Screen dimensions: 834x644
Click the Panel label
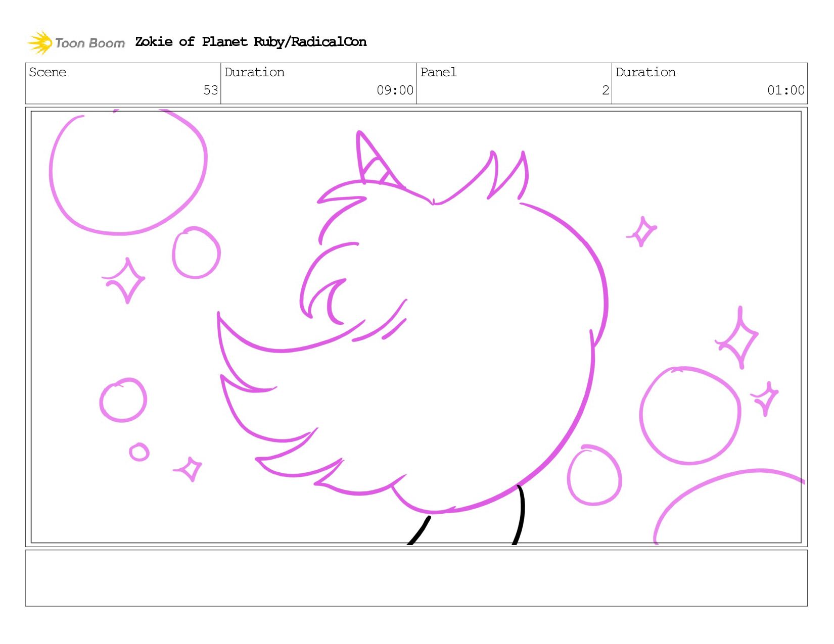point(438,72)
